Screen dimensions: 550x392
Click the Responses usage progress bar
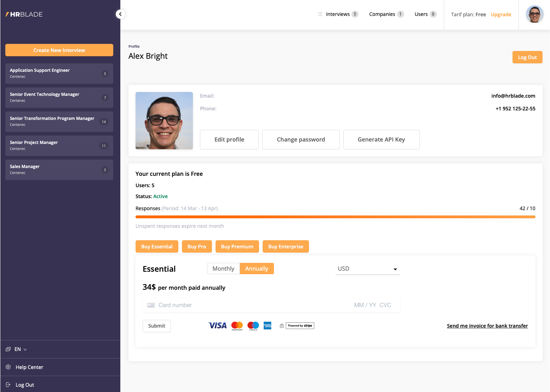click(335, 217)
